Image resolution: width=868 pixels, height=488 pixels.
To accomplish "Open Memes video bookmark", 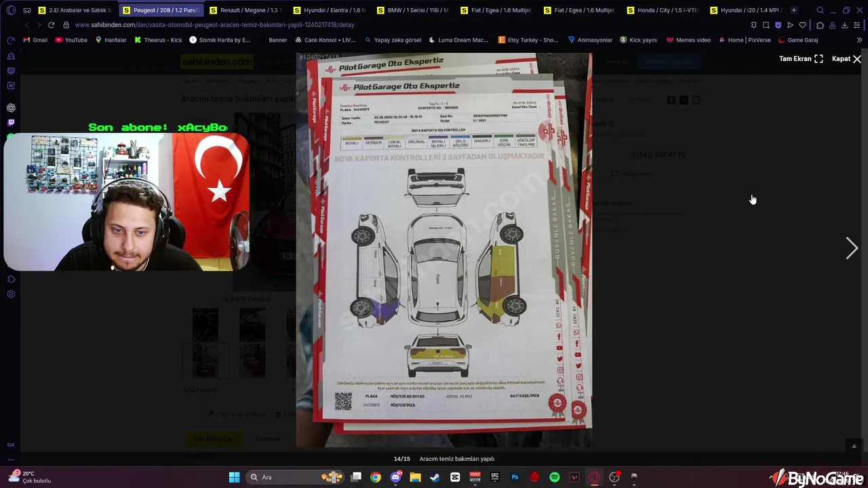I will pyautogui.click(x=688, y=40).
